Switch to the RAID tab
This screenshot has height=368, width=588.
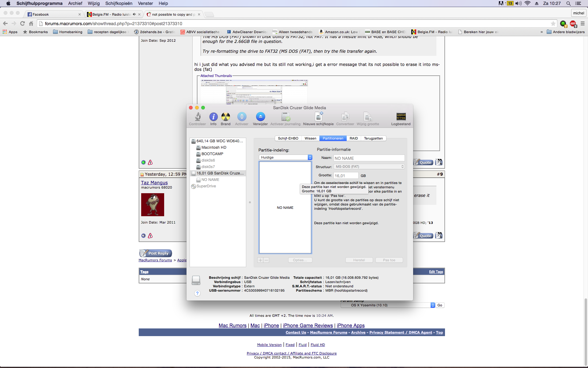pyautogui.click(x=354, y=138)
